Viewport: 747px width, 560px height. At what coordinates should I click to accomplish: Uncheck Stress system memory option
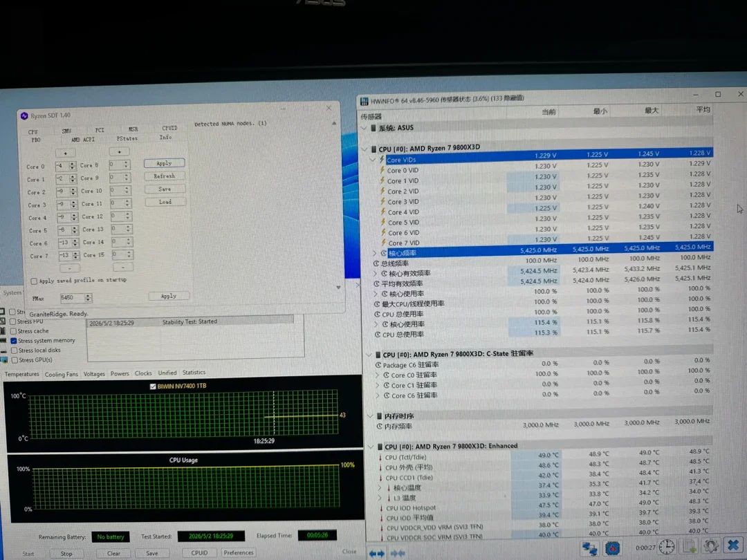coord(14,340)
